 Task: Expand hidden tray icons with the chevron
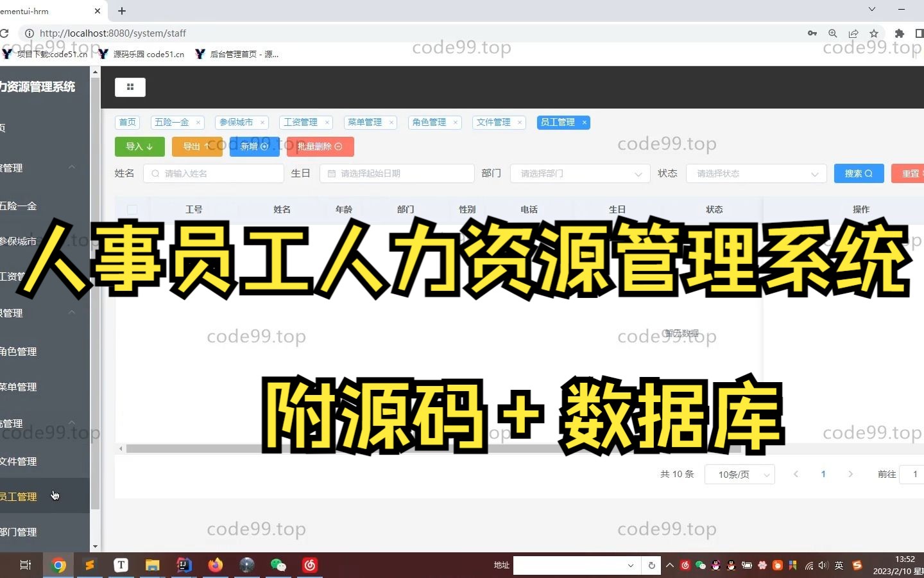tap(669, 565)
